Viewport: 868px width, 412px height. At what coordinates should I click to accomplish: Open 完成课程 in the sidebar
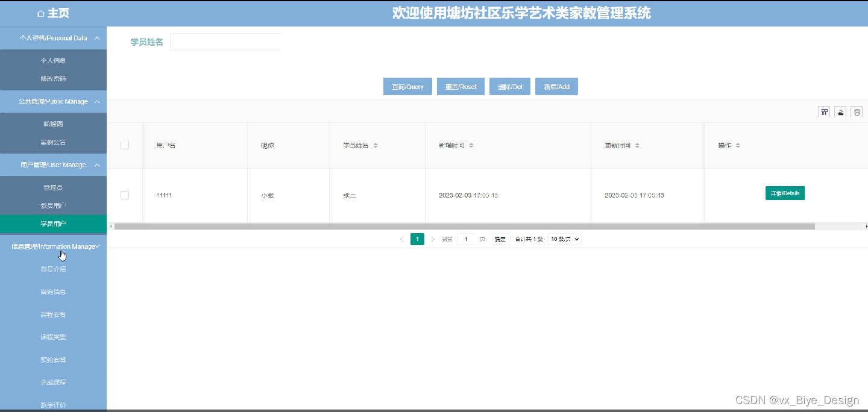click(53, 382)
